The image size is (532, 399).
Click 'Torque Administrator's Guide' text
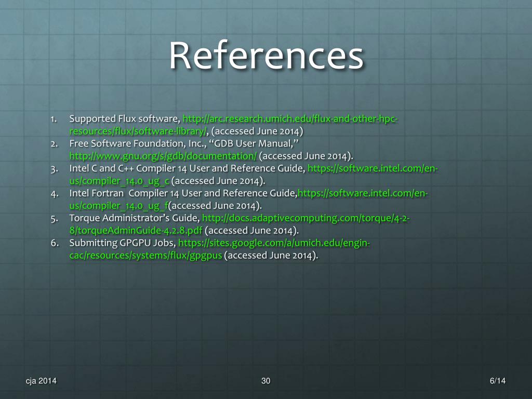(x=134, y=218)
